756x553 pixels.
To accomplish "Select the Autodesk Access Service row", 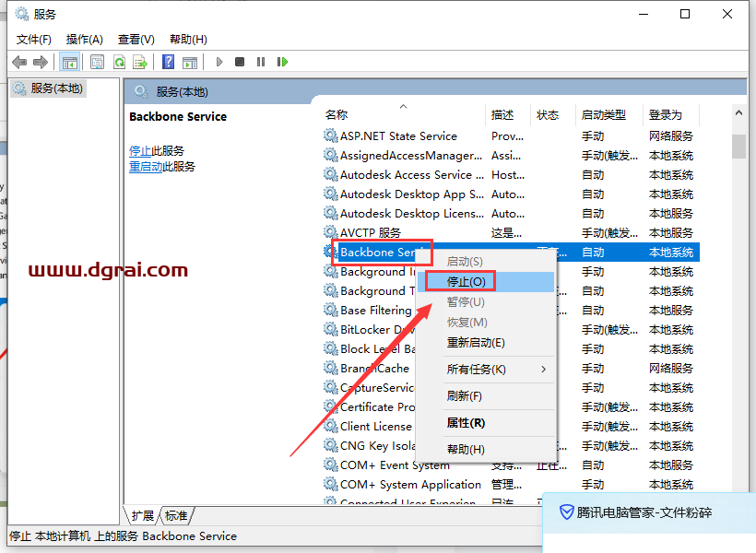I will (511, 174).
